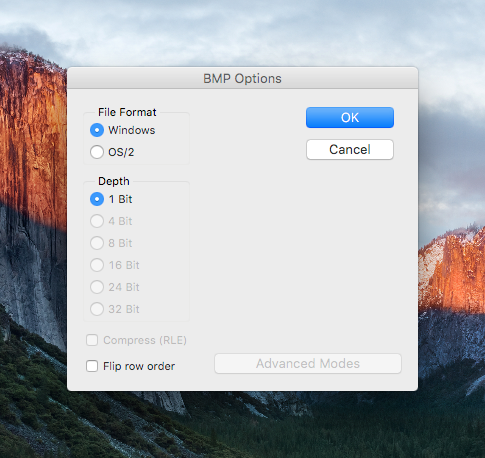Choose the 32 Bit depth radio button

pos(97,309)
